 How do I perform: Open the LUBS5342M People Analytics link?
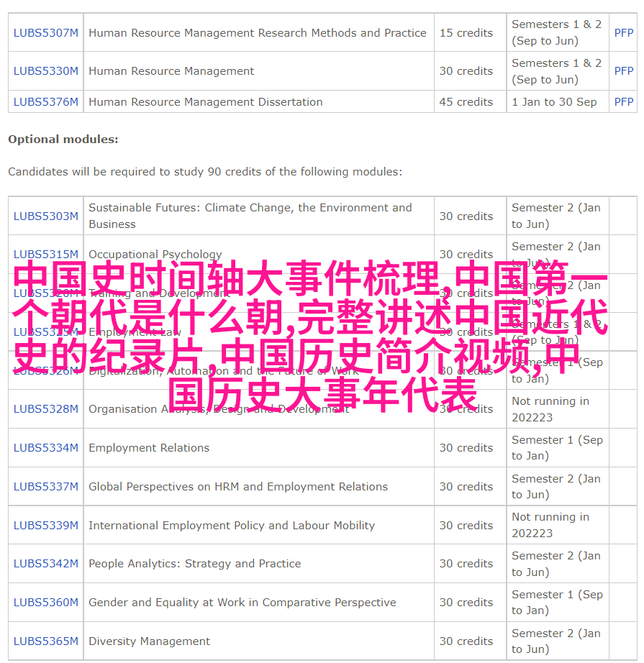[x=45, y=563]
